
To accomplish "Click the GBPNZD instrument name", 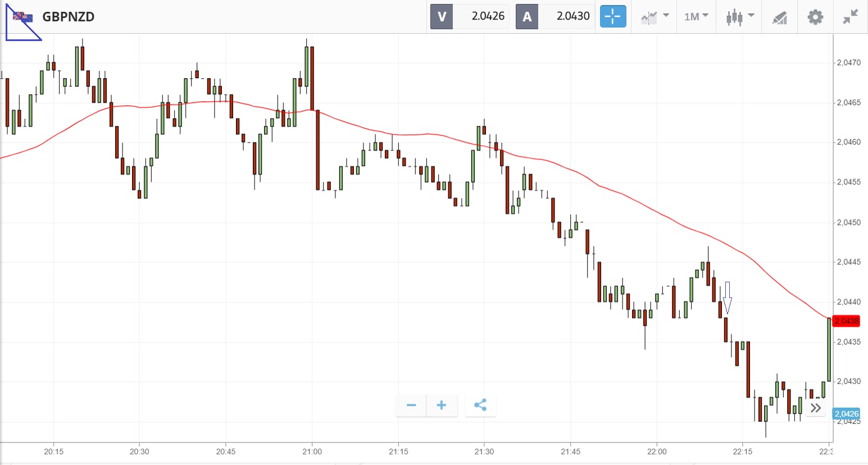I will 69,17.
